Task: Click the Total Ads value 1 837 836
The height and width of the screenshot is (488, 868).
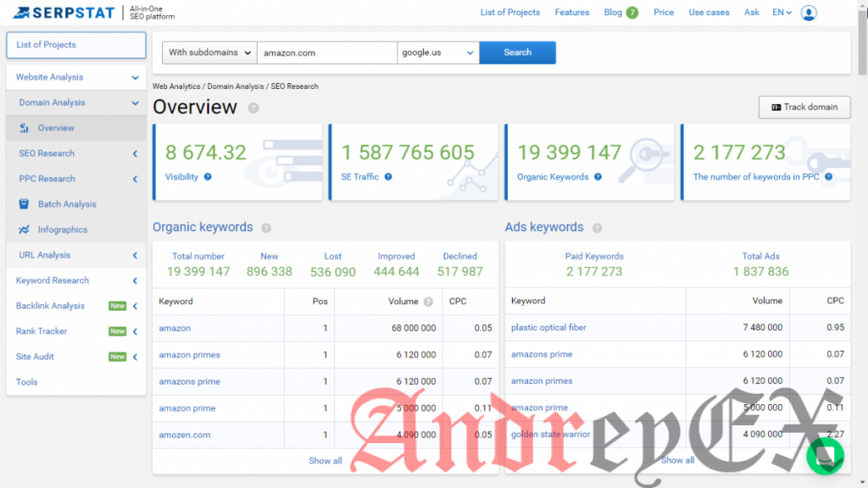Action: (760, 272)
